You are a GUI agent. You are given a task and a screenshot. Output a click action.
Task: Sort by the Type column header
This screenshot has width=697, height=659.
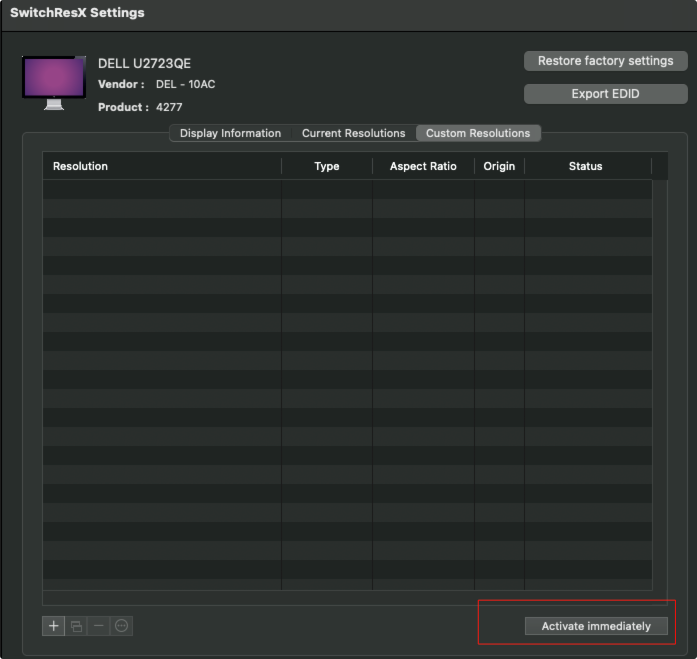pyautogui.click(x=327, y=166)
